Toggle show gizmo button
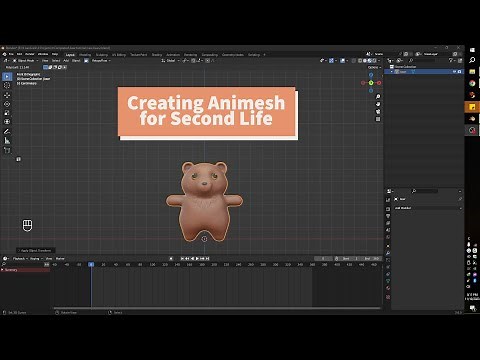The image size is (480, 360). (331, 61)
